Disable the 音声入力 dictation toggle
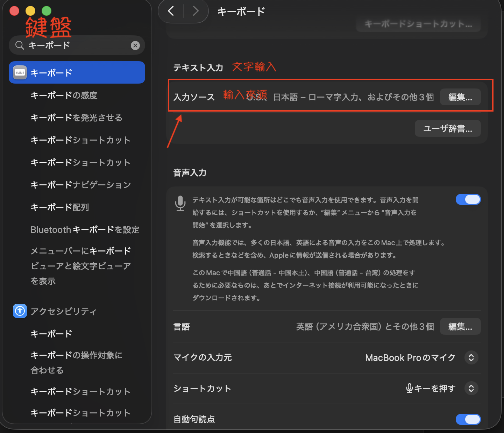504x433 pixels. click(468, 199)
